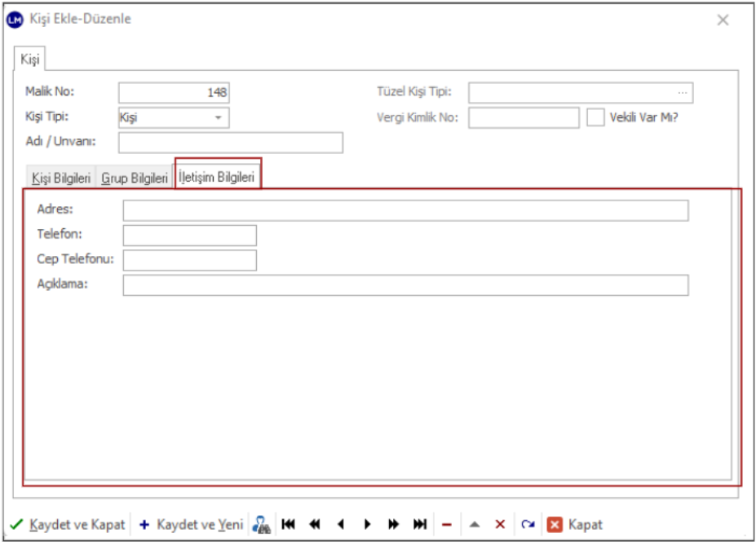
Task: Switch to the Kişi Bilgileri tab
Action: (61, 178)
